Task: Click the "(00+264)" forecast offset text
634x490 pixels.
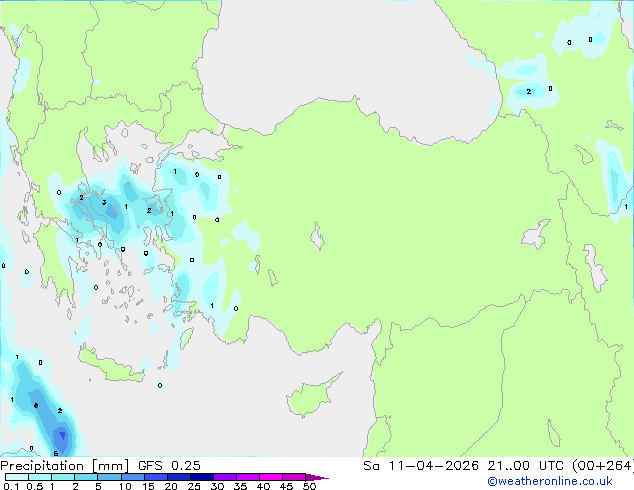Action: (x=602, y=466)
